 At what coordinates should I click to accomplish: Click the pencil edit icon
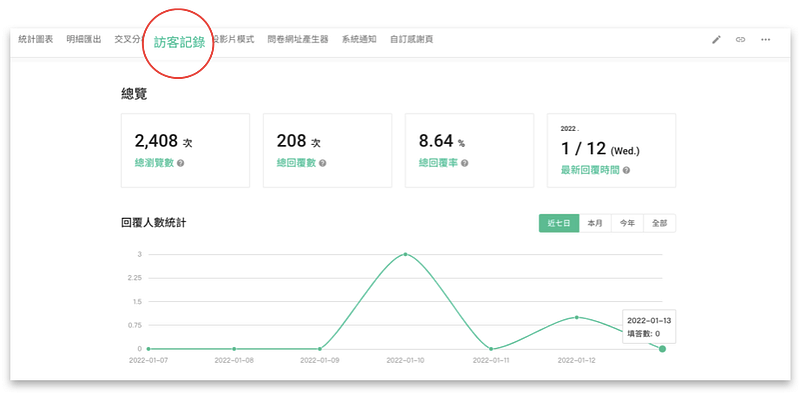[x=716, y=40]
